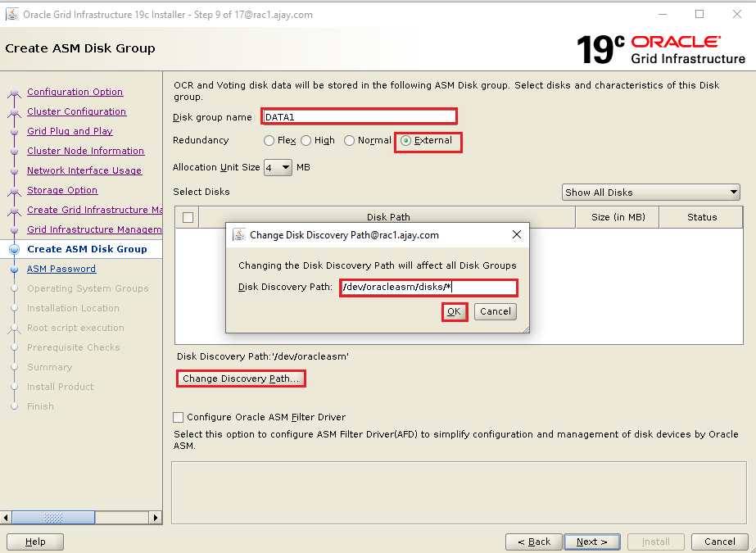Close the Change Disk Discovery Path dialog
The height and width of the screenshot is (553, 756).
(x=516, y=235)
